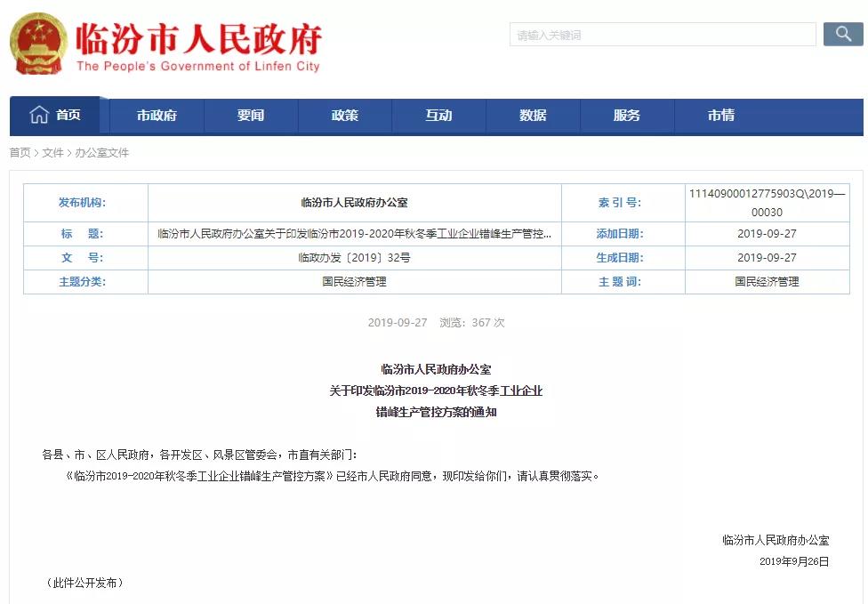The width and height of the screenshot is (868, 604).
Task: Click breadcrumb link 首页
Action: point(20,153)
